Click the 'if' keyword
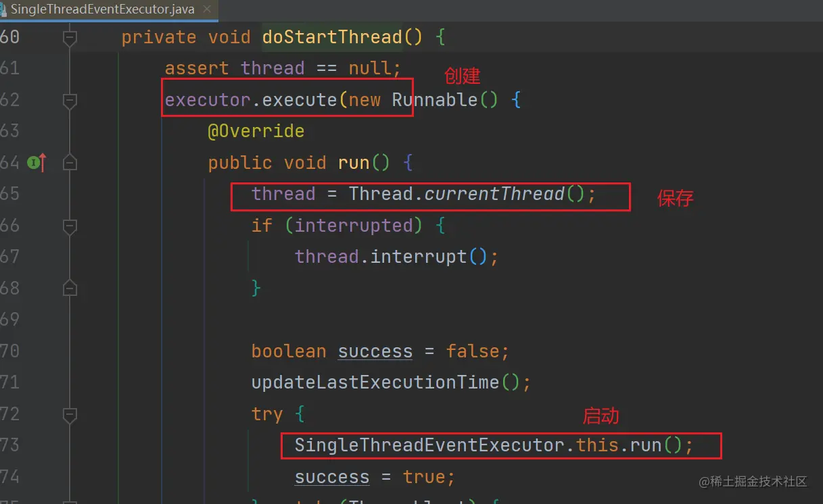The image size is (823, 504). [x=262, y=225]
